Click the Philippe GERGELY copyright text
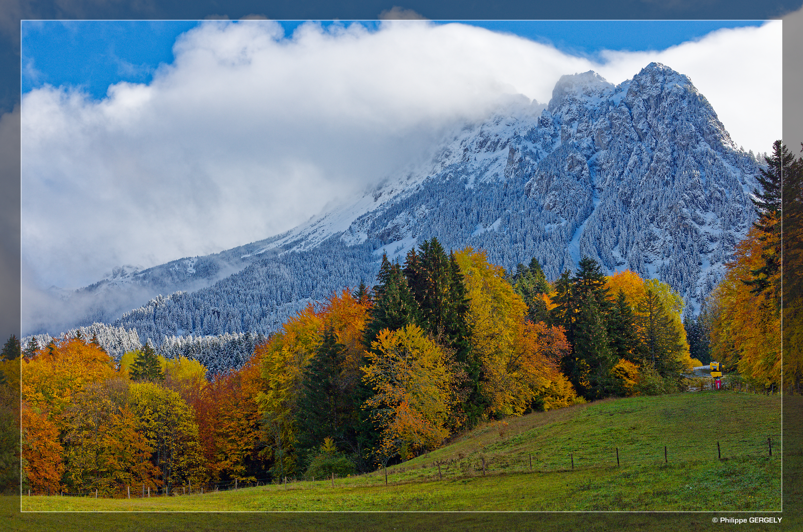This screenshot has width=803, height=532. (747, 520)
